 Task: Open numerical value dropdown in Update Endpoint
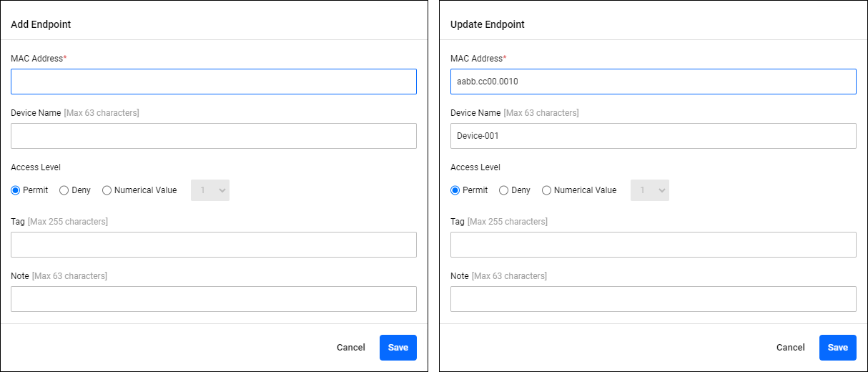pyautogui.click(x=650, y=190)
